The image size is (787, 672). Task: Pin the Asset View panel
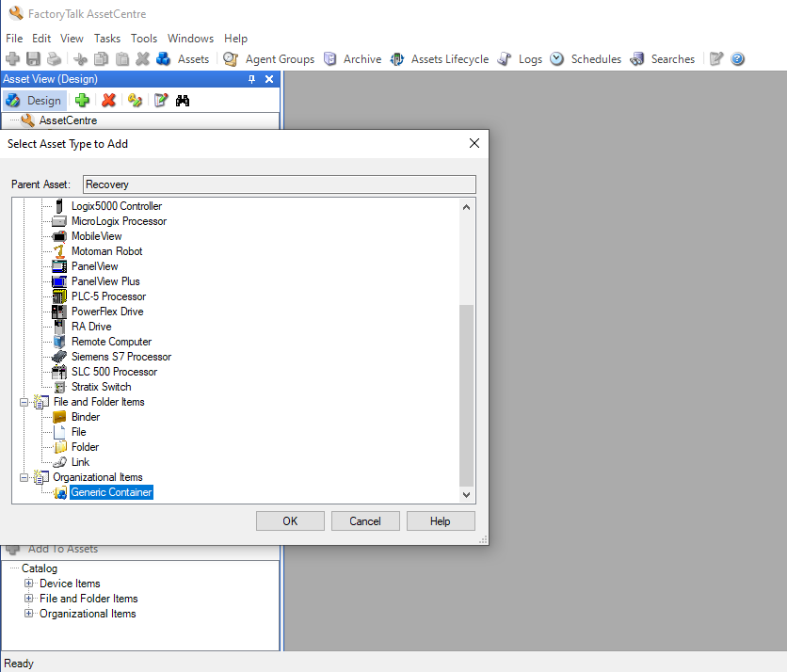[x=252, y=79]
